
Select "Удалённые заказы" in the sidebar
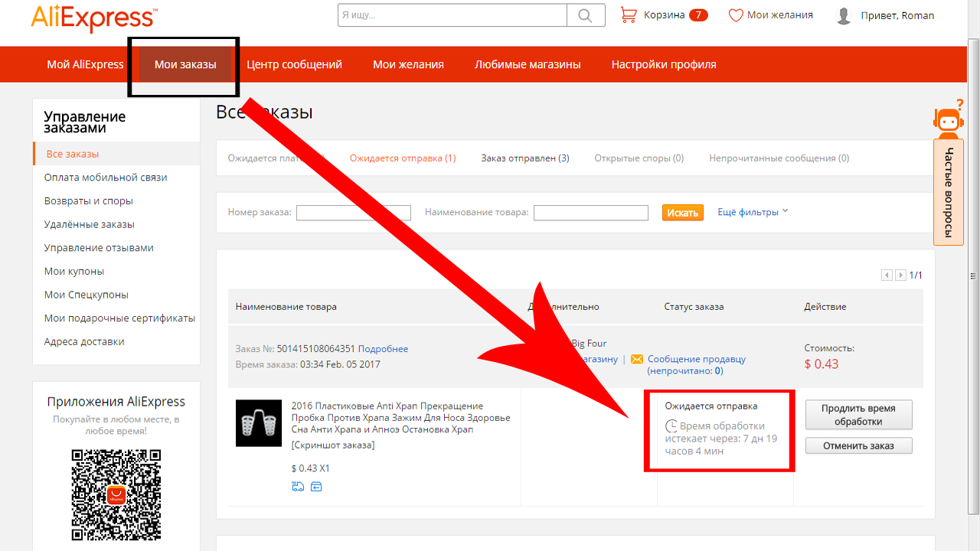(x=90, y=224)
